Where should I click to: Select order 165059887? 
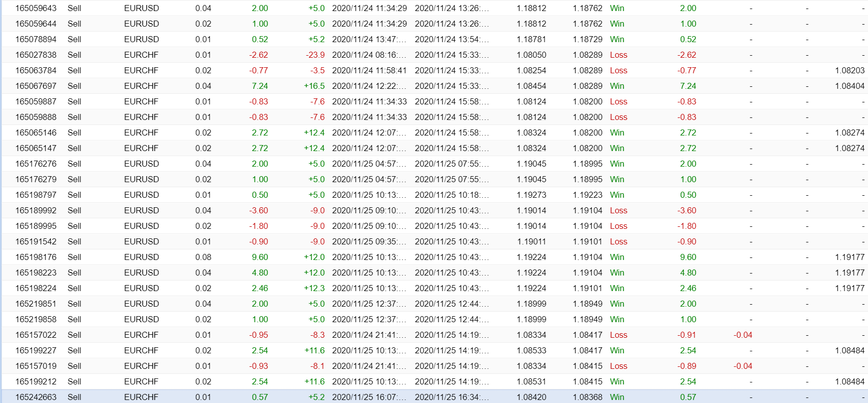click(x=36, y=101)
